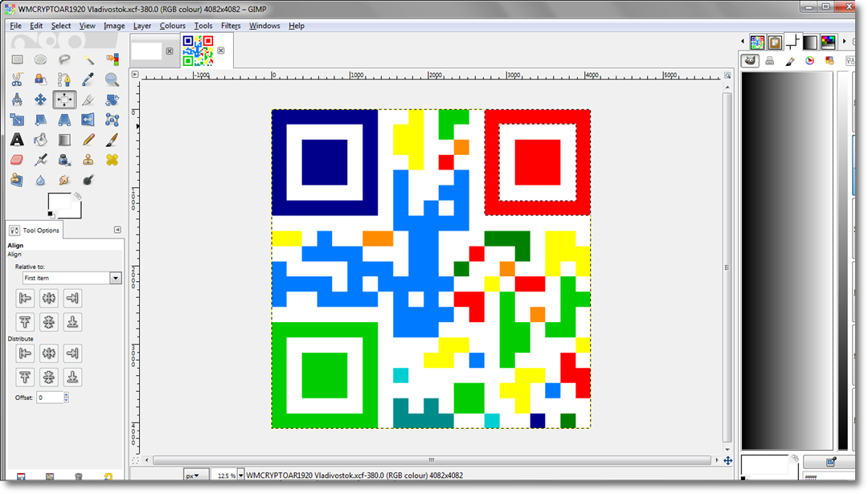
Task: Click the Offset input field
Action: pyautogui.click(x=50, y=397)
